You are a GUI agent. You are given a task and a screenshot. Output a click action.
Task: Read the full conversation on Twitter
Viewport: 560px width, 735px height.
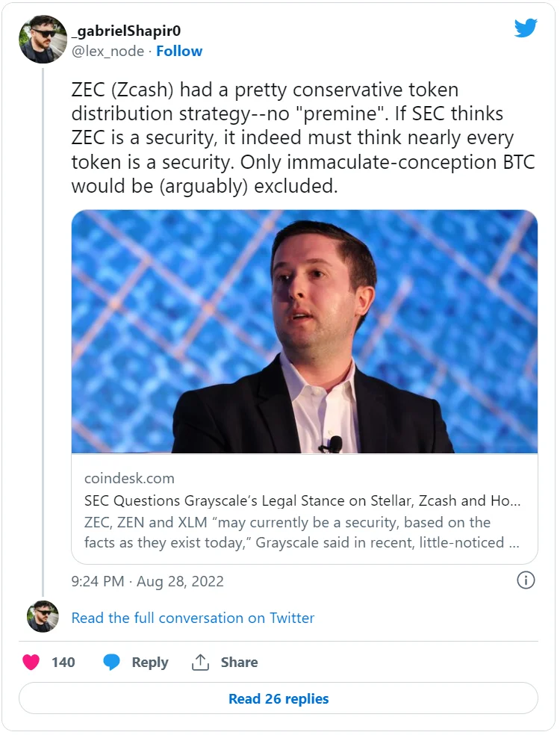click(193, 618)
